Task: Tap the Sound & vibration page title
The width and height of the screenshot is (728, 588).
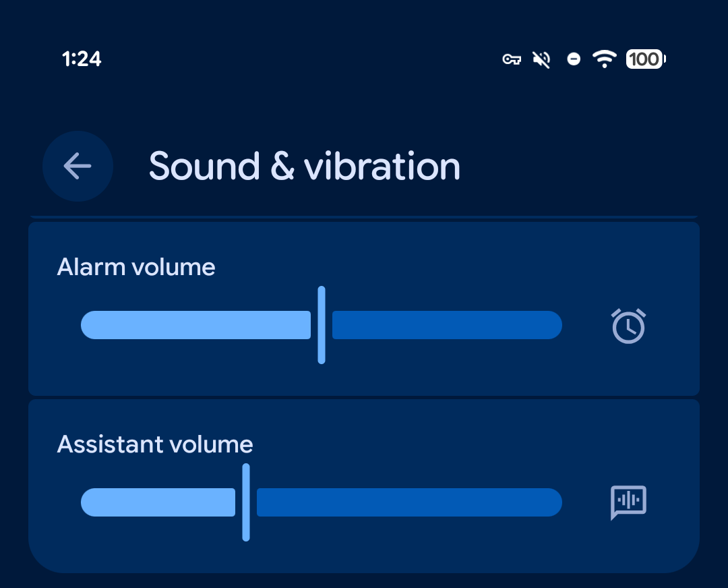Action: pyautogui.click(x=304, y=166)
